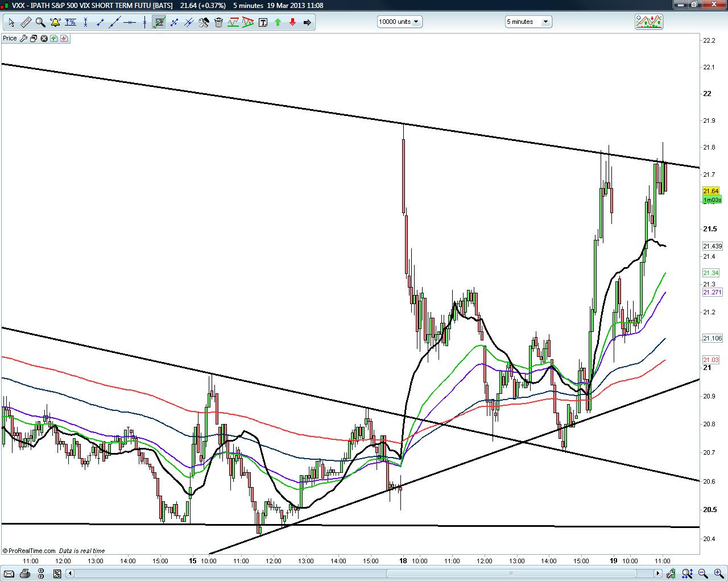Select the arrow cursor tool
Viewport: 728px width, 582px height.
coord(11,23)
